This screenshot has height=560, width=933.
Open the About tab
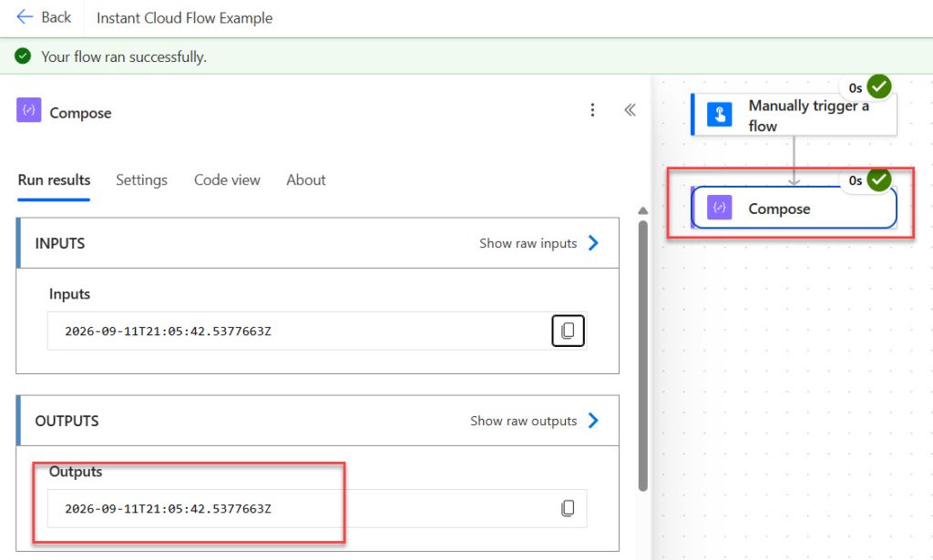[x=306, y=180]
